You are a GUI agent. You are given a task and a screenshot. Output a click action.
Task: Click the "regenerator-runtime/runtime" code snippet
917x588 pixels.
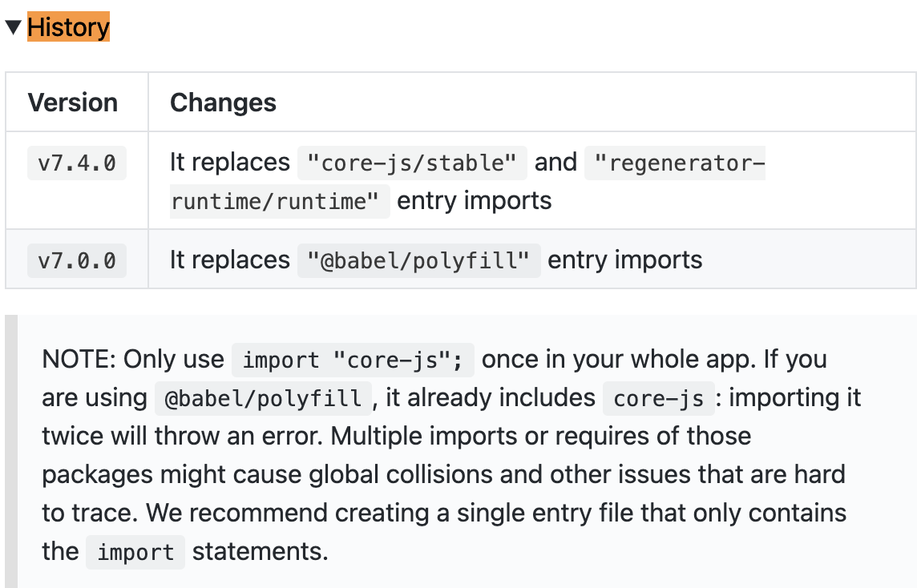pos(675,163)
